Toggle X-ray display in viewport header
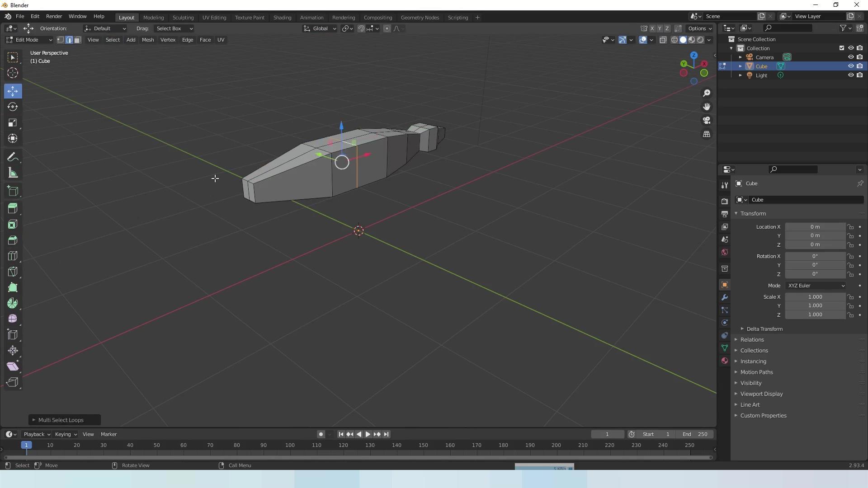 coord(663,40)
